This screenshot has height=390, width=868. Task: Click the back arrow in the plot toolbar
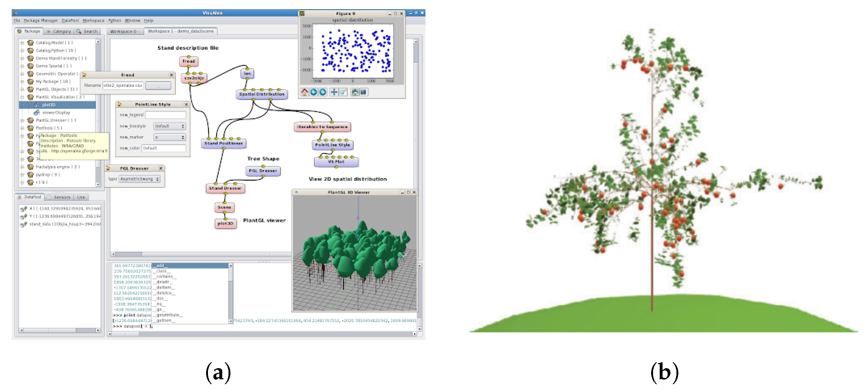click(313, 92)
